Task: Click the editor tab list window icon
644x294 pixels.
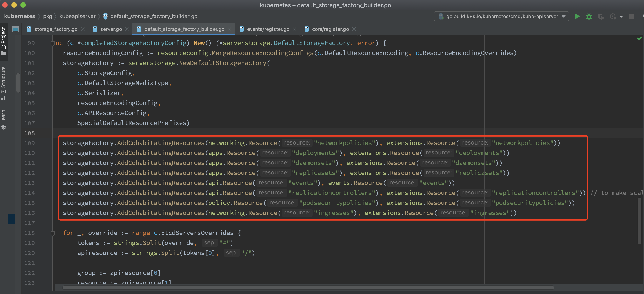Action: (x=15, y=29)
